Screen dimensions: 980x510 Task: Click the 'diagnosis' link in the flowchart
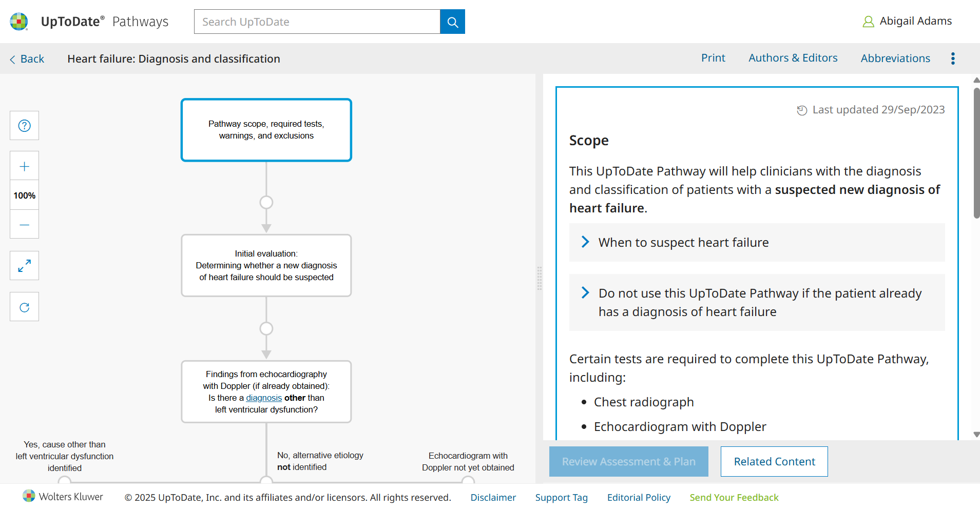tap(264, 398)
